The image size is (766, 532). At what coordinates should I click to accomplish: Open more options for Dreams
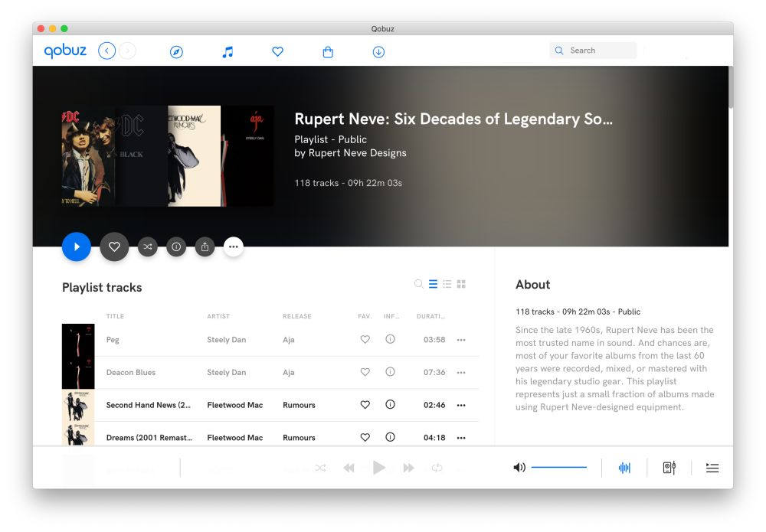click(x=461, y=438)
